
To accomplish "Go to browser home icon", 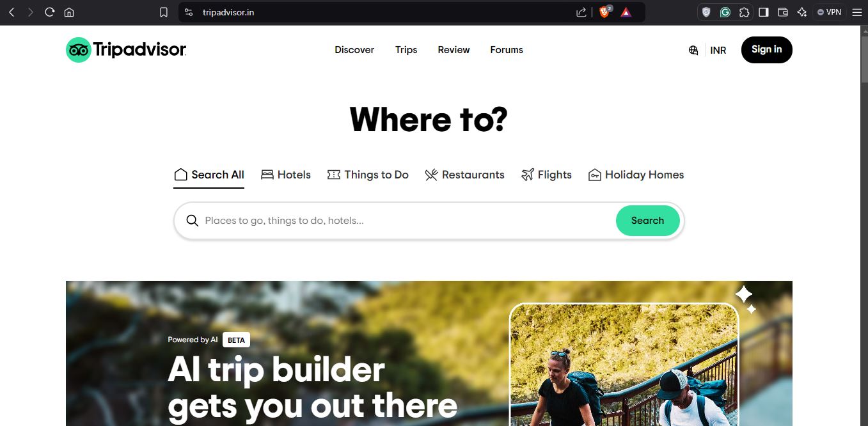I will [x=69, y=12].
